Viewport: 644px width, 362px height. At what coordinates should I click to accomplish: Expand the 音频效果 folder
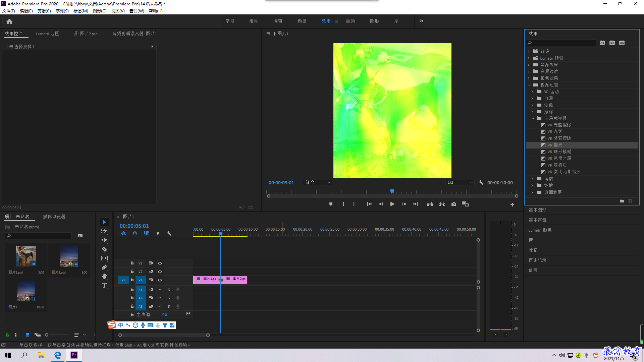coord(529,65)
